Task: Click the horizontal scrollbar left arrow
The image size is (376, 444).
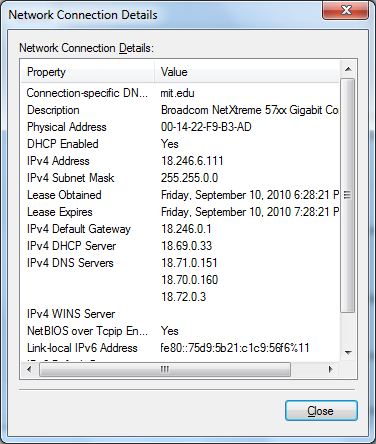Action: (x=29, y=369)
